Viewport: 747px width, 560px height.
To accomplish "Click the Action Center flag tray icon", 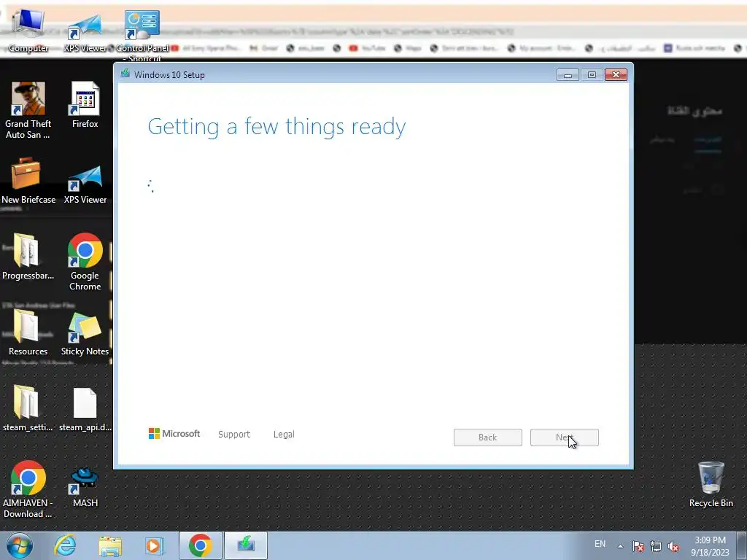I will (x=638, y=546).
